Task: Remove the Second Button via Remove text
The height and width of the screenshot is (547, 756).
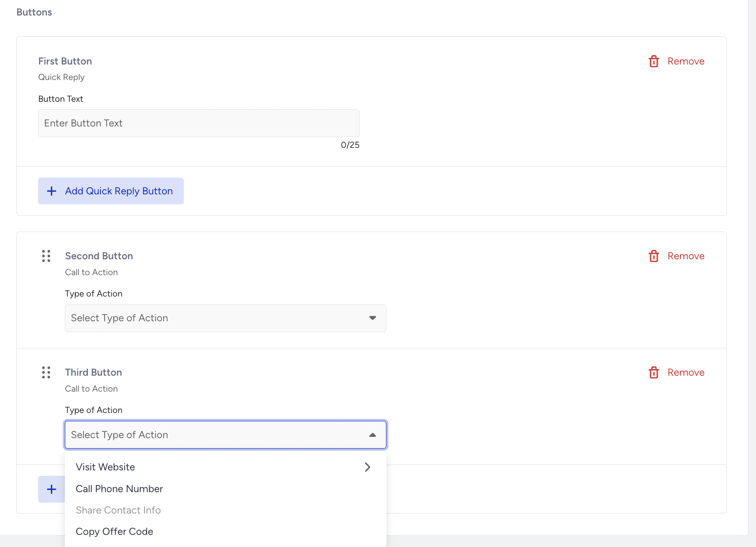Action: click(x=686, y=256)
